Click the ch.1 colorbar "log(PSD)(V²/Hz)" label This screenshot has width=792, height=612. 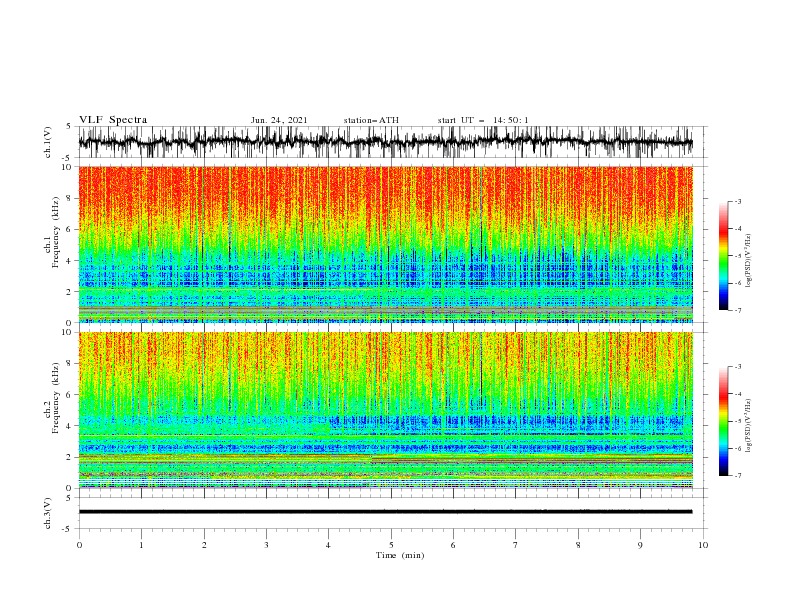749,261
